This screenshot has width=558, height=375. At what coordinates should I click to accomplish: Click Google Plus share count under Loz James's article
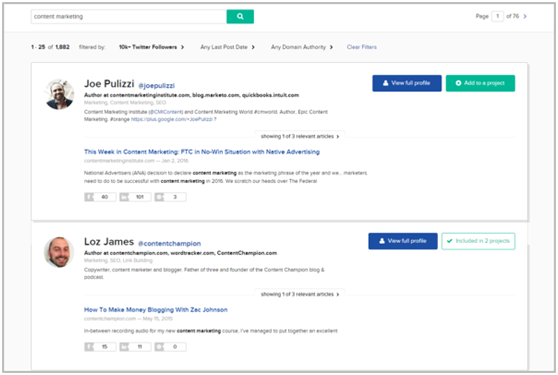[x=170, y=347]
